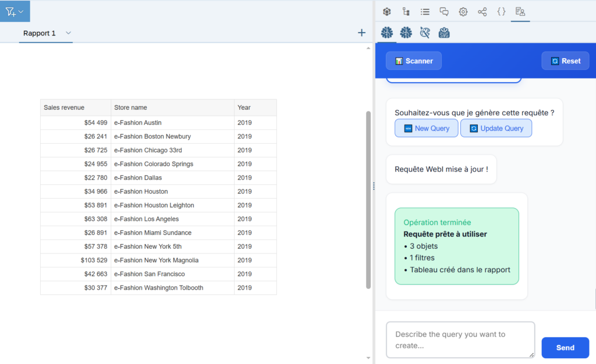
Task: Open the comments panel icon
Action: point(444,12)
